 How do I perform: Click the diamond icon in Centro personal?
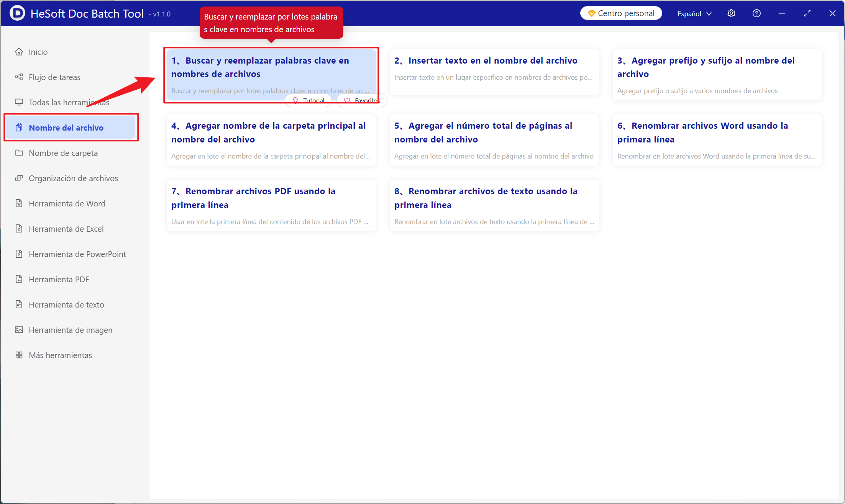[591, 13]
